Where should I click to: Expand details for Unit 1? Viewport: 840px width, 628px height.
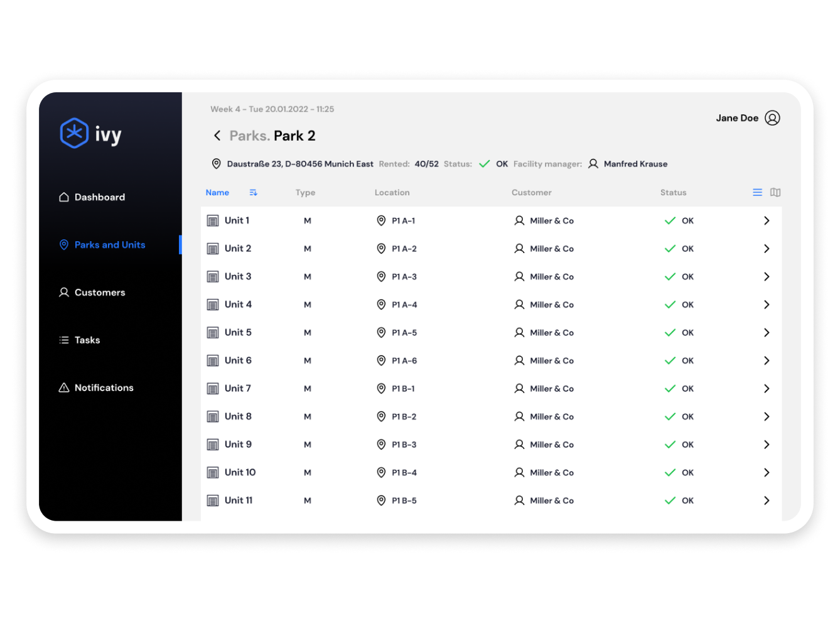766,220
